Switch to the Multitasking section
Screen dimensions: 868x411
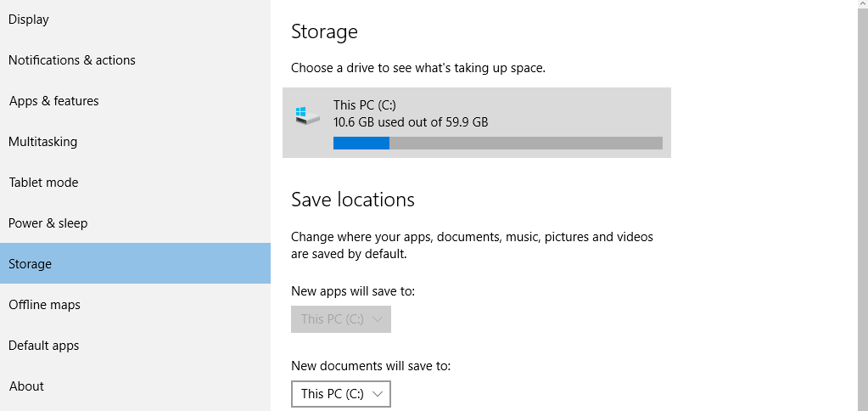click(42, 142)
